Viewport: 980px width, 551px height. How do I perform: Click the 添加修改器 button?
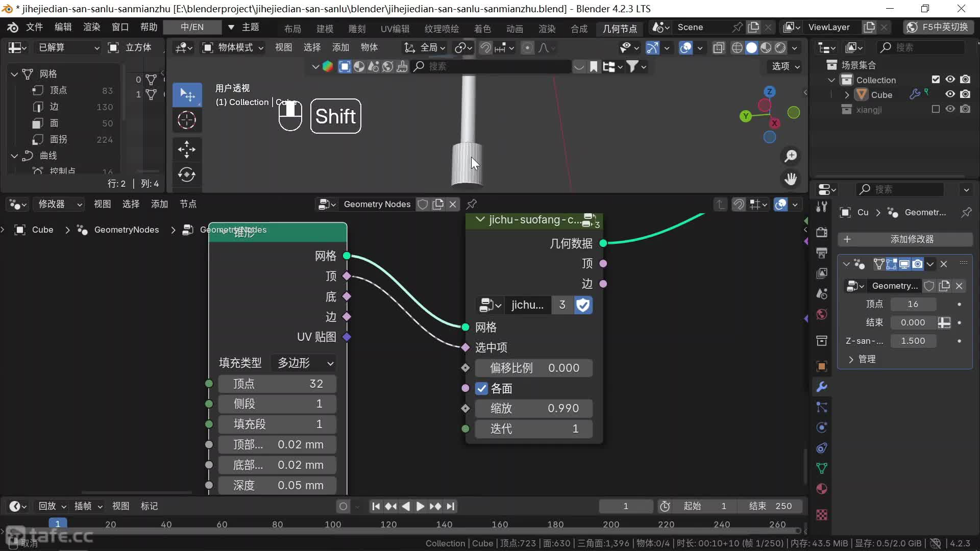pos(905,239)
